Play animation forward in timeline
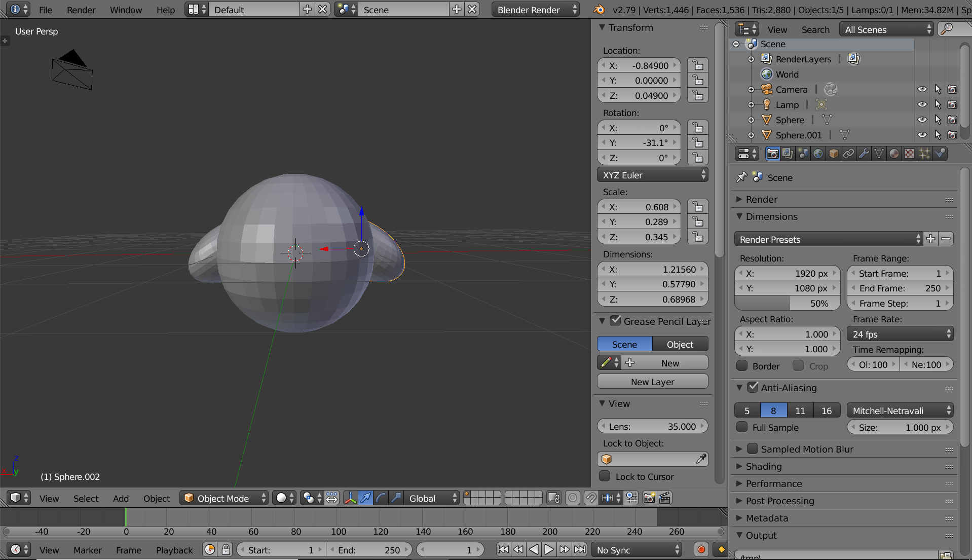Screen dimensions: 972x560 pos(549,550)
